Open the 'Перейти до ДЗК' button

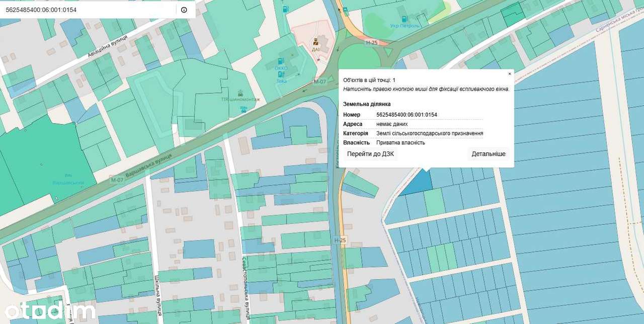tap(370, 154)
